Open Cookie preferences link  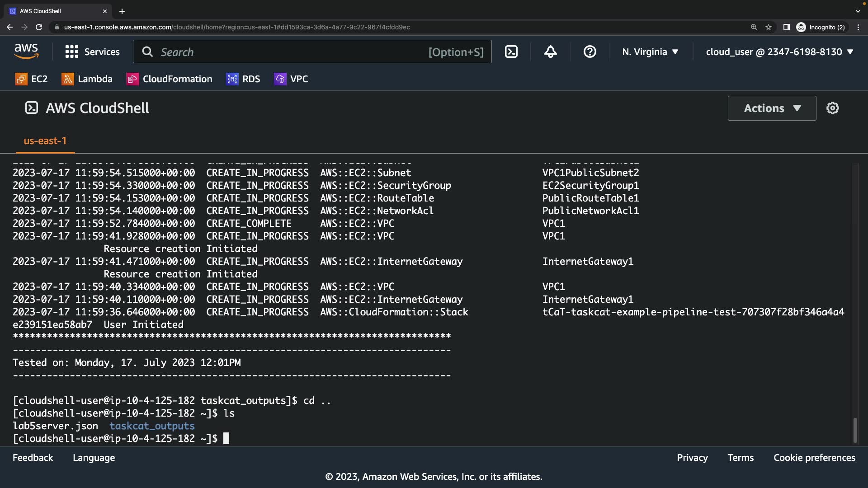click(x=814, y=458)
